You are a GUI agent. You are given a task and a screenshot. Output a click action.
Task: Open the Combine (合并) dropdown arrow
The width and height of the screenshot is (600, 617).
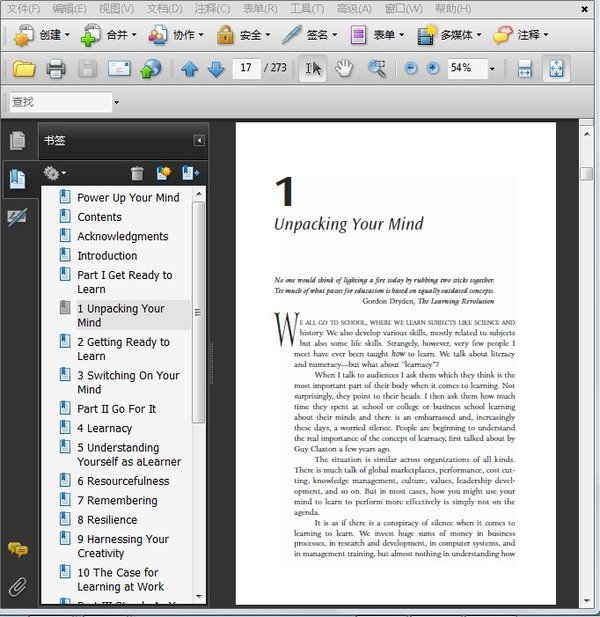pyautogui.click(x=134, y=35)
